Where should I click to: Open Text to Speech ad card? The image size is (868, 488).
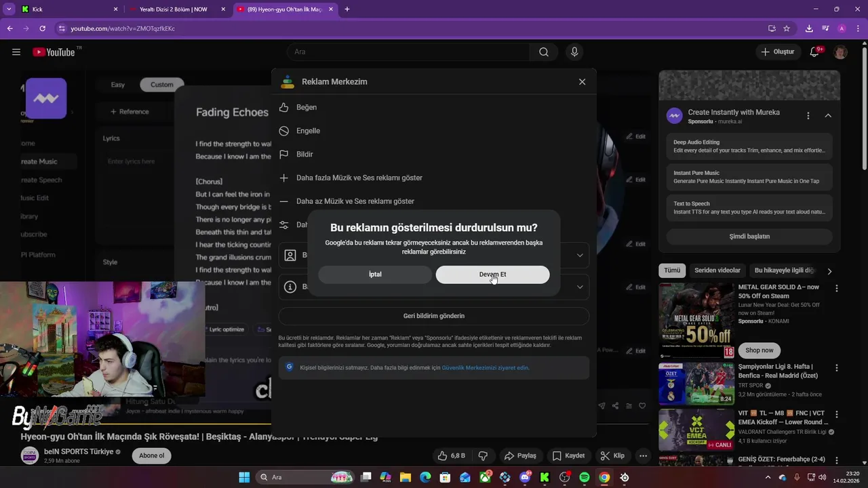point(749,207)
